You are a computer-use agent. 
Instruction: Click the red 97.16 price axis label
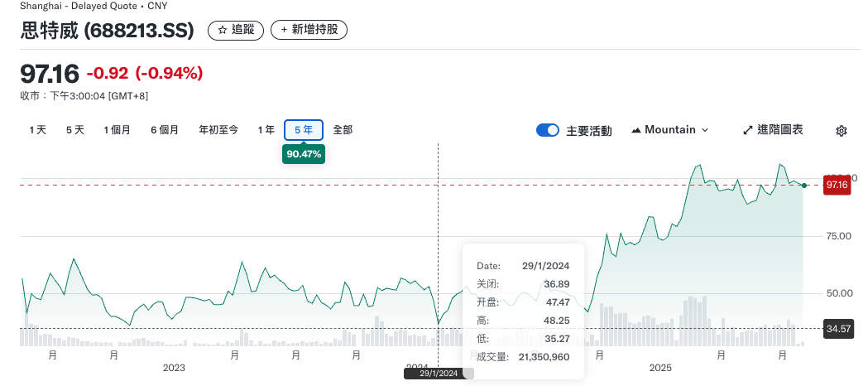pos(837,185)
